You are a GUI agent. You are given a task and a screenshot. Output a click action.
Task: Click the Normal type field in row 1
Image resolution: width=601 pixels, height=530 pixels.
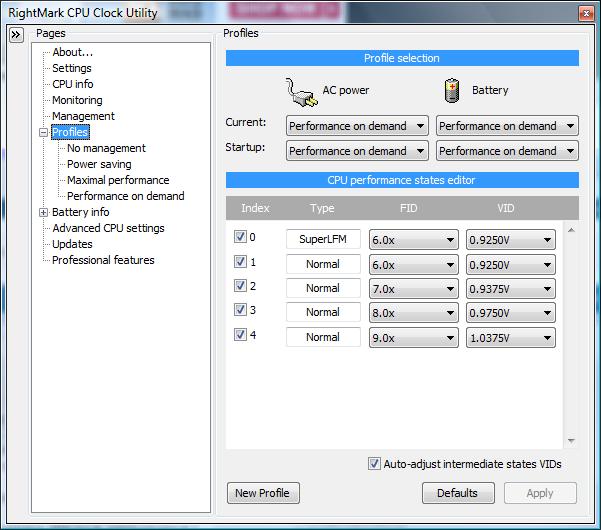pos(323,264)
